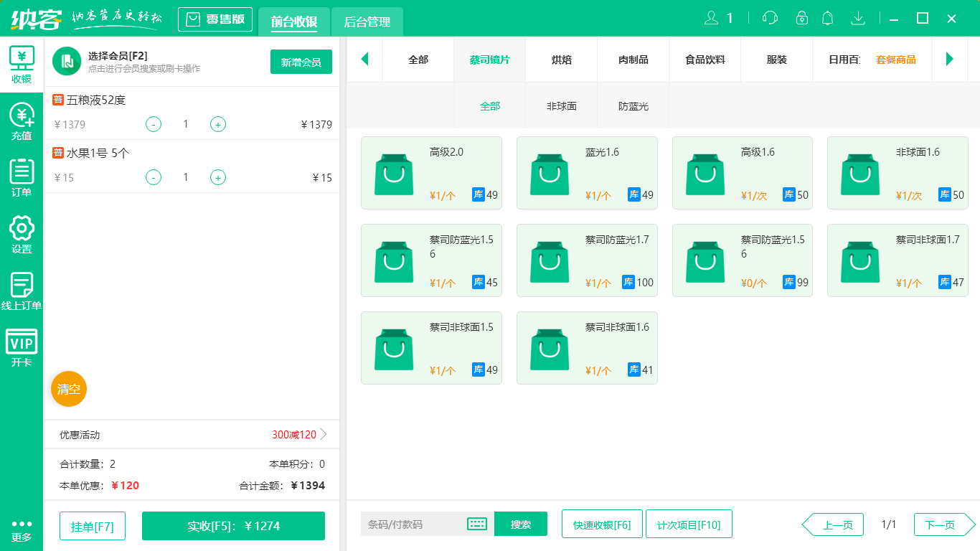Screen dimensions: 980x551
Task: Click the customer service headset icon
Action: (x=770, y=18)
